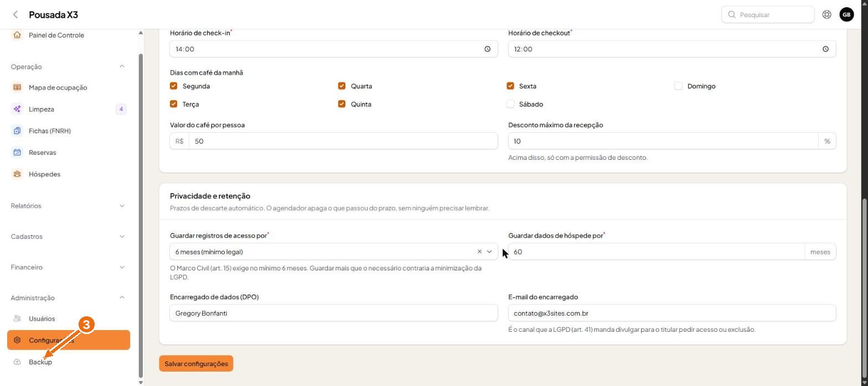This screenshot has height=386, width=868.
Task: Open Mapa de ocupação icon in sidebar
Action: coord(17,87)
